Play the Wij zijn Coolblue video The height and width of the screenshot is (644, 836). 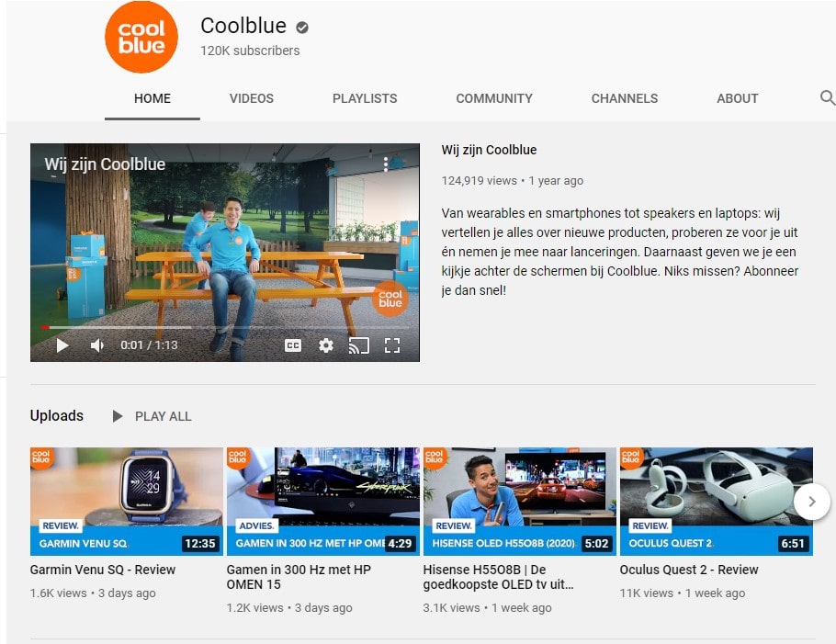62,345
